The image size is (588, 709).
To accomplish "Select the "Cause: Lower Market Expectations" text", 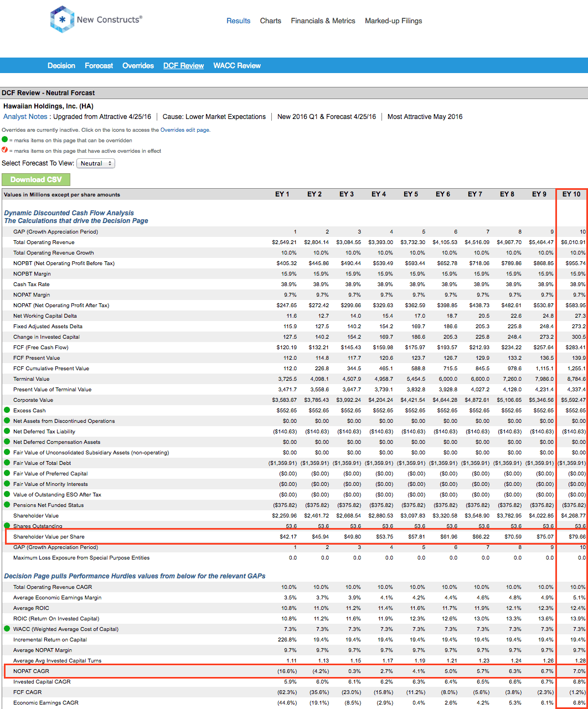I will click(214, 117).
